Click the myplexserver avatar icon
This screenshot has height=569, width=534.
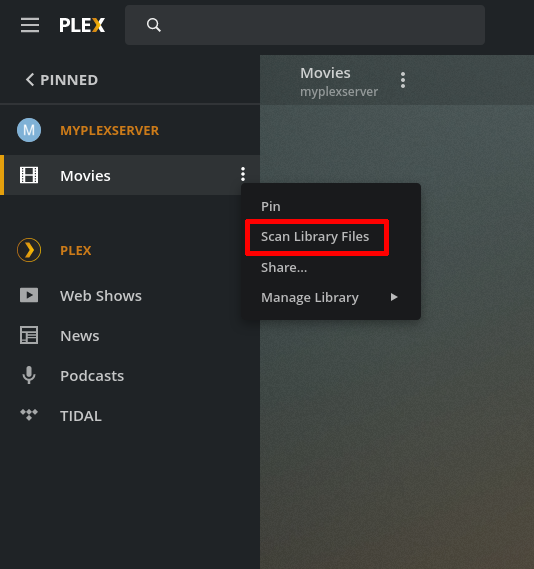(29, 130)
